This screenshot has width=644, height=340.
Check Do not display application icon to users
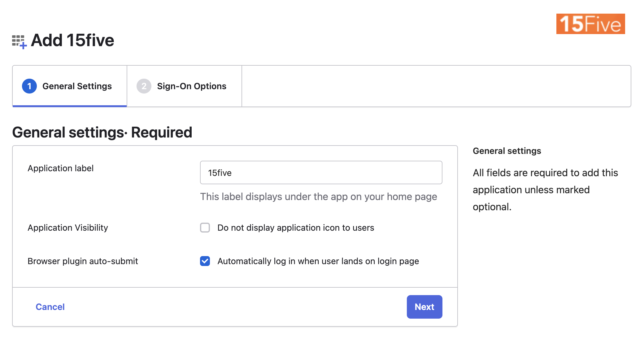point(205,228)
